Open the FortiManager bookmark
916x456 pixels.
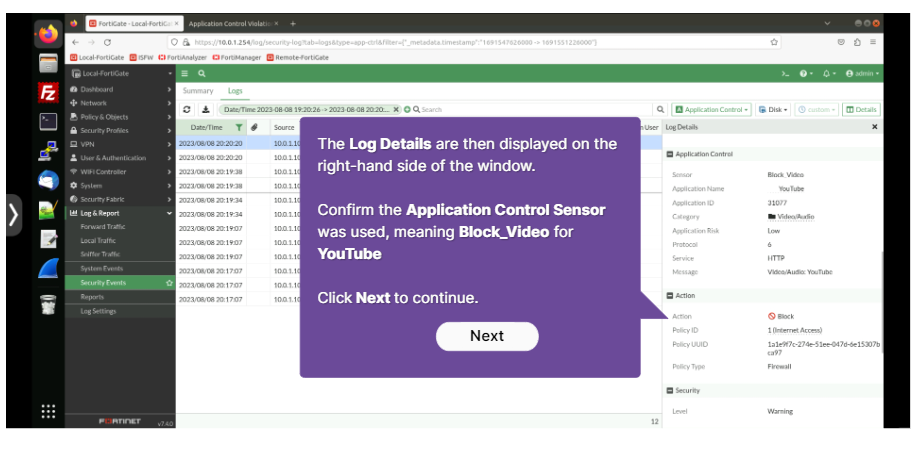pos(237,58)
